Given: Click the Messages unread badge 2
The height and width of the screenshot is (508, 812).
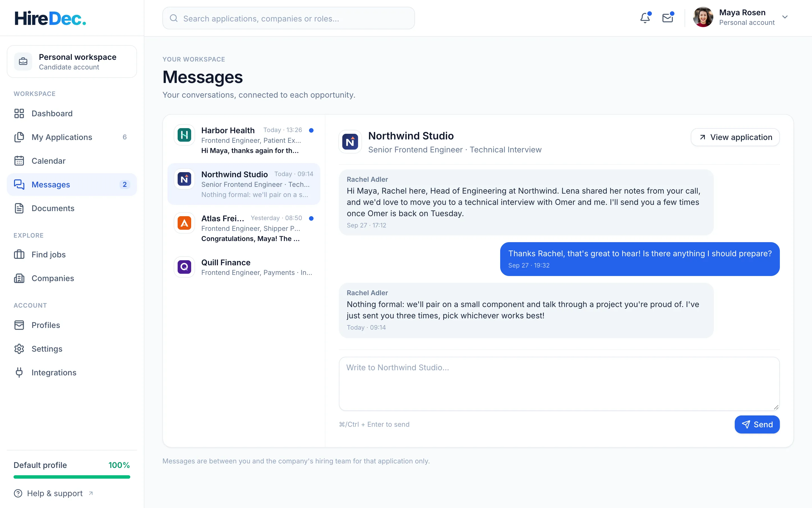Looking at the screenshot, I should pyautogui.click(x=125, y=185).
